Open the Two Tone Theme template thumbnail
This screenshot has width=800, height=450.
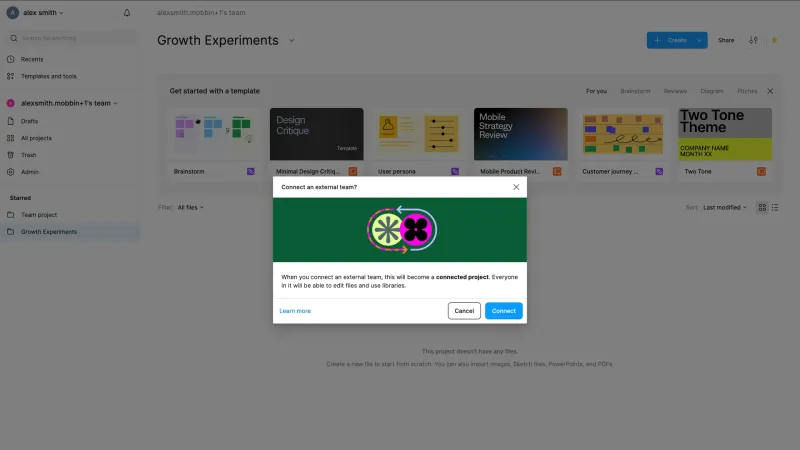pos(724,134)
